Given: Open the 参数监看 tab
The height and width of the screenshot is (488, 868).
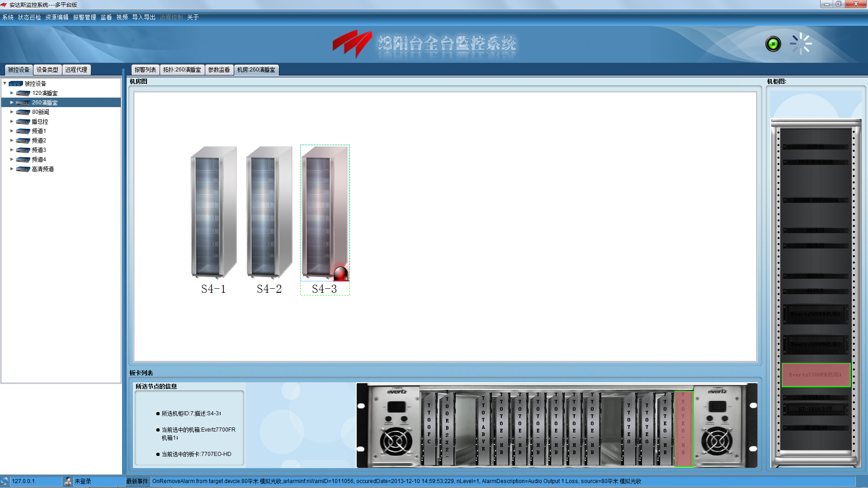Looking at the screenshot, I should pyautogui.click(x=219, y=70).
